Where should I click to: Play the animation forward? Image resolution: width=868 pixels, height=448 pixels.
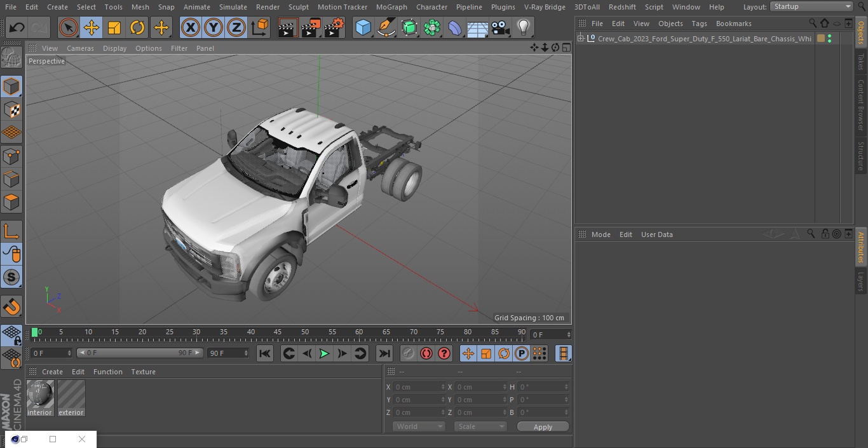[x=324, y=353]
